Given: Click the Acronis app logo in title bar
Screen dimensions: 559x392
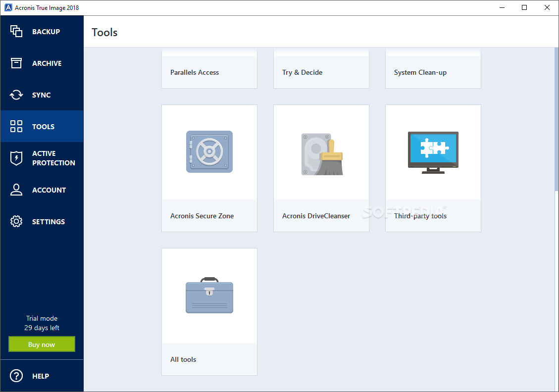Looking at the screenshot, I should coord(8,7).
